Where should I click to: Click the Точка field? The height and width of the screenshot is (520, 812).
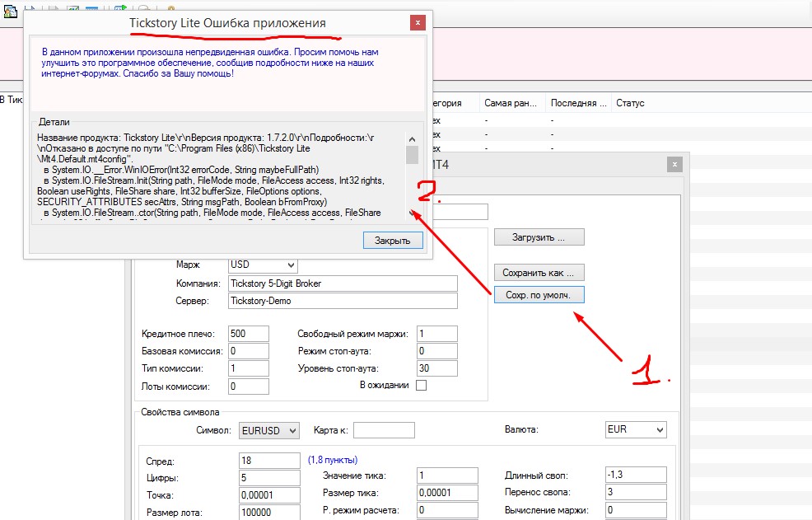[x=270, y=495]
